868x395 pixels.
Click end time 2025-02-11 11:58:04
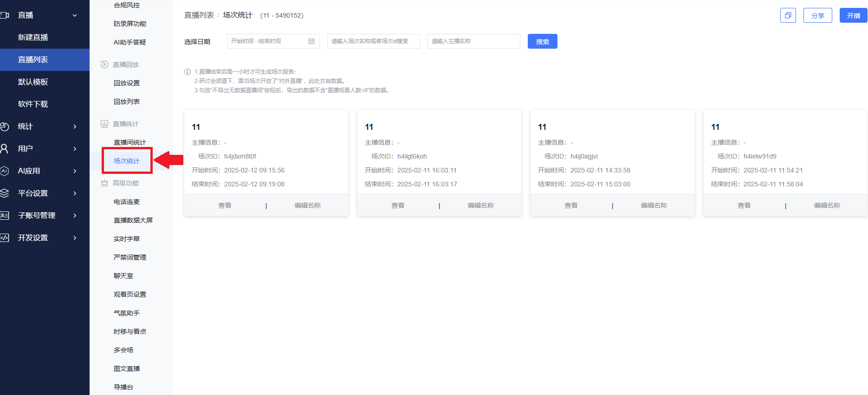coord(773,184)
